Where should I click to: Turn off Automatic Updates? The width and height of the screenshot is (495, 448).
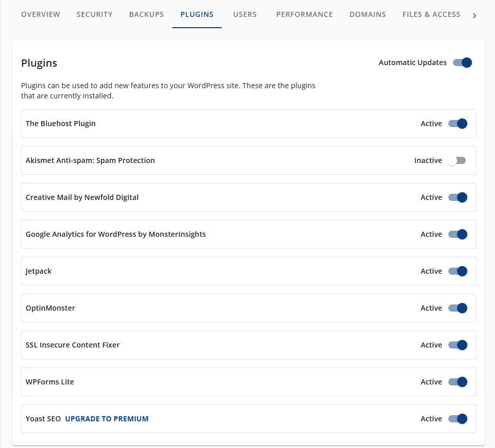pos(462,62)
